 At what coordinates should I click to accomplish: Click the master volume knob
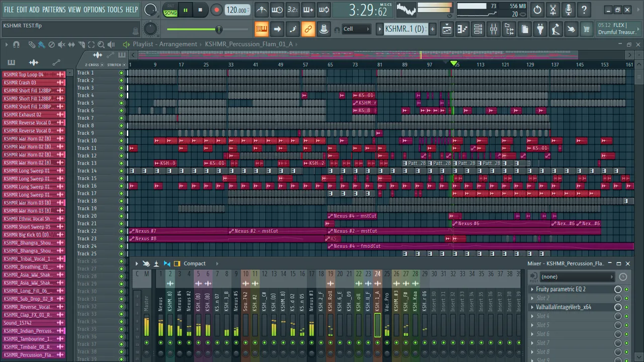tap(150, 10)
